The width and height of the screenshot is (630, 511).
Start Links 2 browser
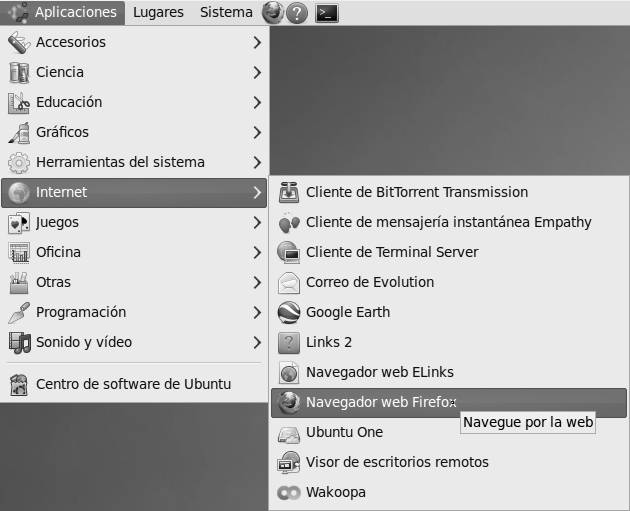(329, 342)
